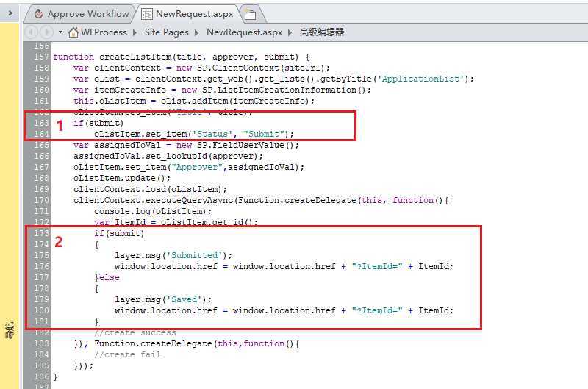
Task: Open a new tab with folder icon
Action: pyautogui.click(x=250, y=14)
